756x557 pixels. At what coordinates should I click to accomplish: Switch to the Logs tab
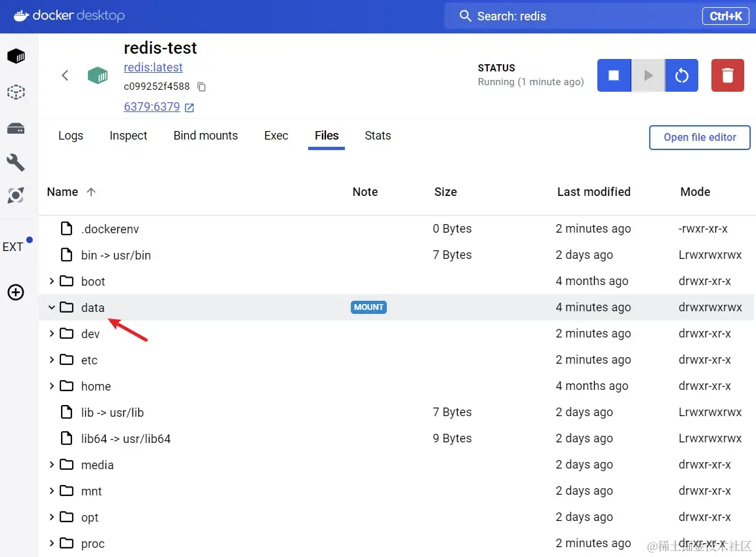pyautogui.click(x=71, y=136)
